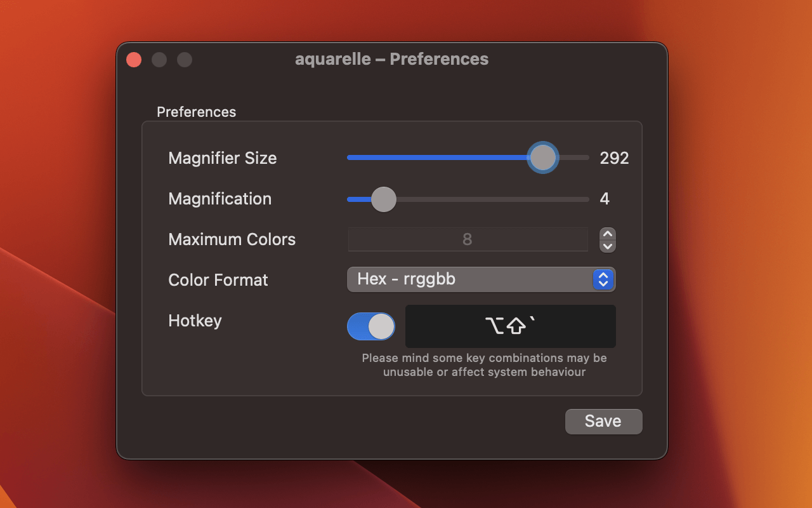Click the Hotkey label text
Viewport: 812px width, 508px height.
click(x=195, y=321)
